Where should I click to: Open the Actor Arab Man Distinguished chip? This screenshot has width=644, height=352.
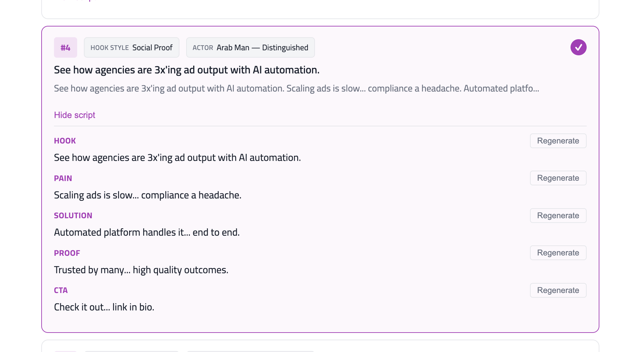(250, 48)
